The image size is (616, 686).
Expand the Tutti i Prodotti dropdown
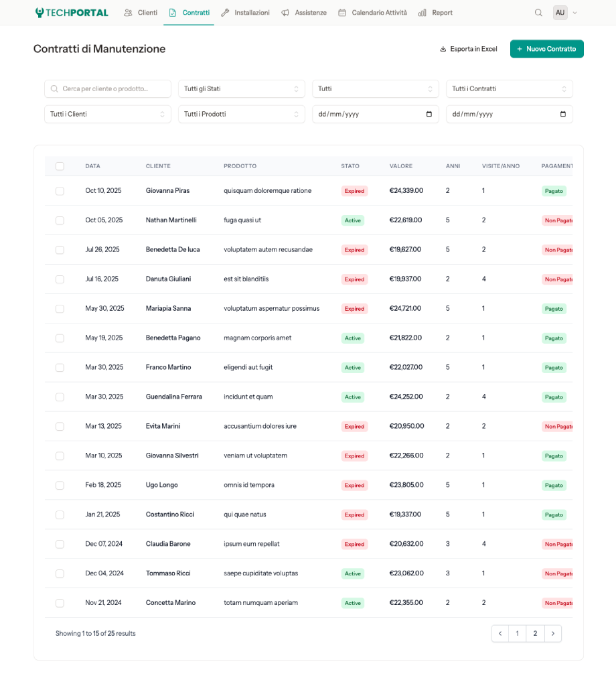[241, 114]
